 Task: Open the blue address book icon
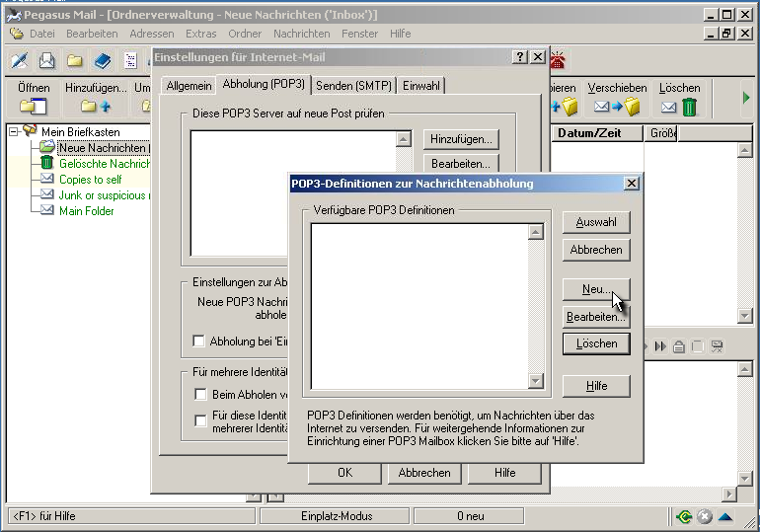coord(103,61)
